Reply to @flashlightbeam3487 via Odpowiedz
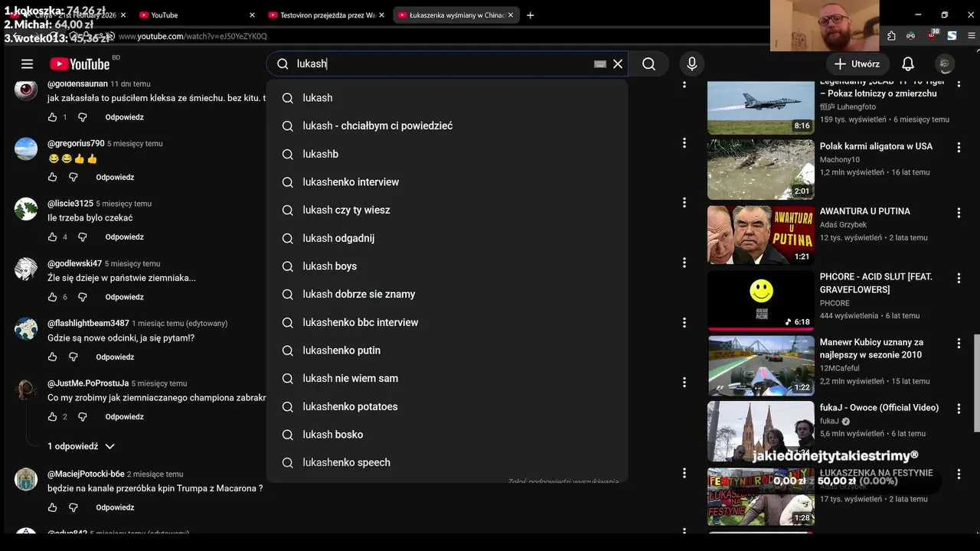The width and height of the screenshot is (980, 551). coord(115,357)
